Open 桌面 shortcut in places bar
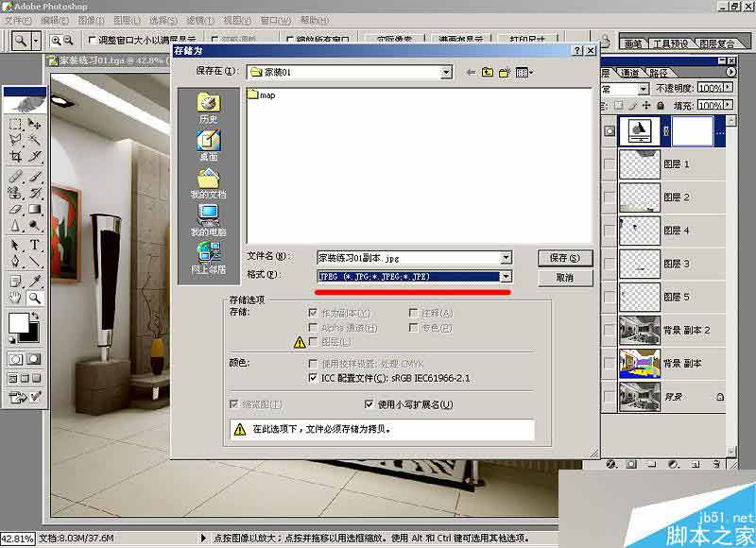This screenshot has width=756, height=548. click(x=208, y=146)
